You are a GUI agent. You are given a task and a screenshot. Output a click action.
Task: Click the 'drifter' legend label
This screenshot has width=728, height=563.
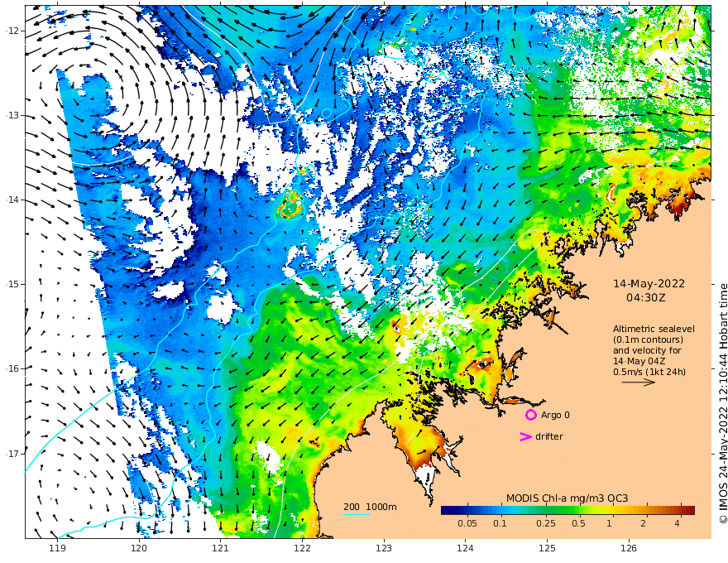[x=549, y=436]
